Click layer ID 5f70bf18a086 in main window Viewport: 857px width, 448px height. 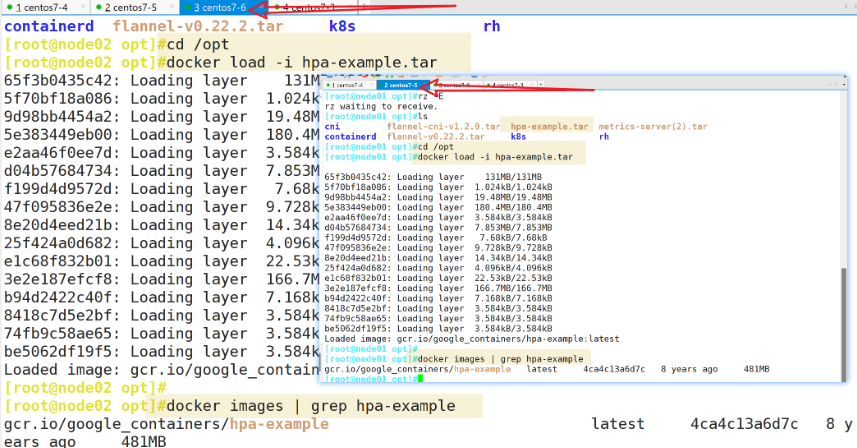(57, 98)
